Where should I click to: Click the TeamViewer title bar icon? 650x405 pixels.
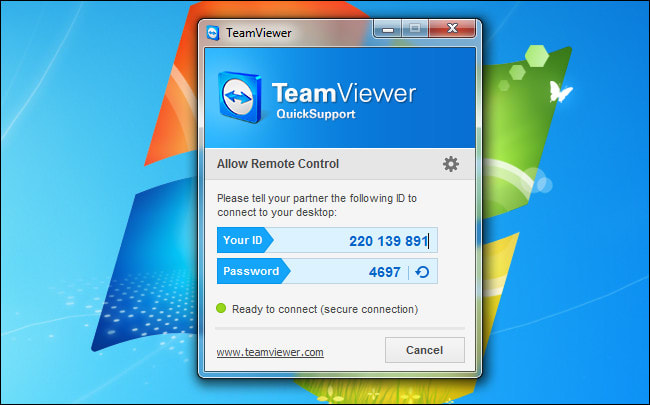(213, 33)
